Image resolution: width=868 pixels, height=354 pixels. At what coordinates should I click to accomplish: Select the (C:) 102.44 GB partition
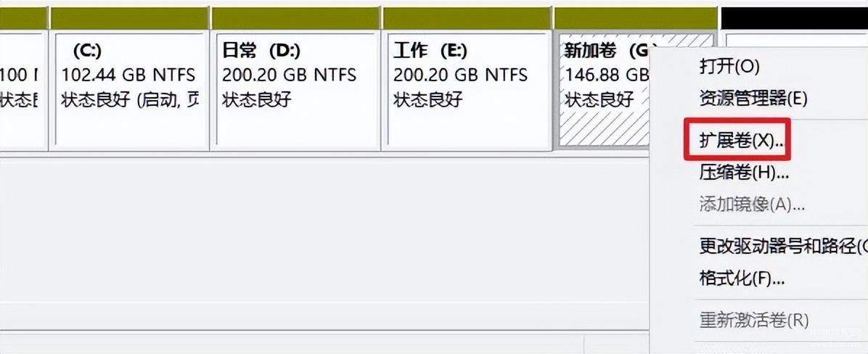(129, 91)
